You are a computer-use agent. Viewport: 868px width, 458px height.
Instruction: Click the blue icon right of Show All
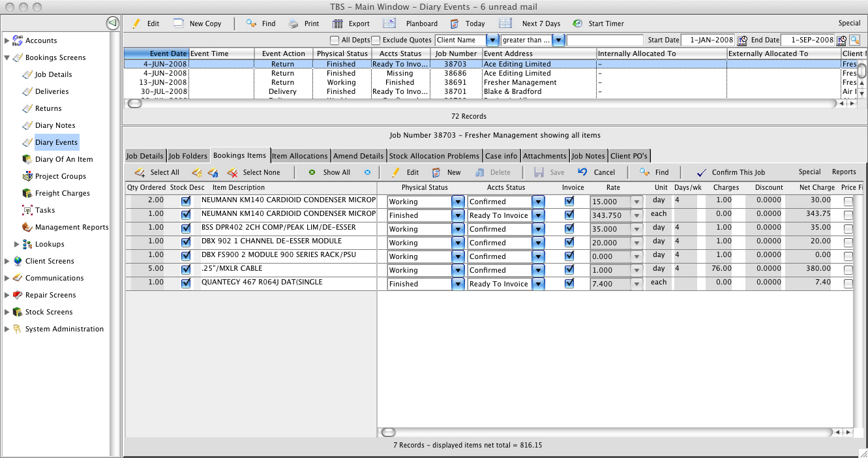tap(367, 172)
